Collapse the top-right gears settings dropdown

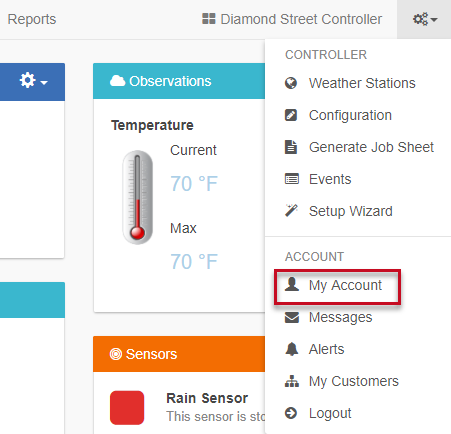(425, 19)
